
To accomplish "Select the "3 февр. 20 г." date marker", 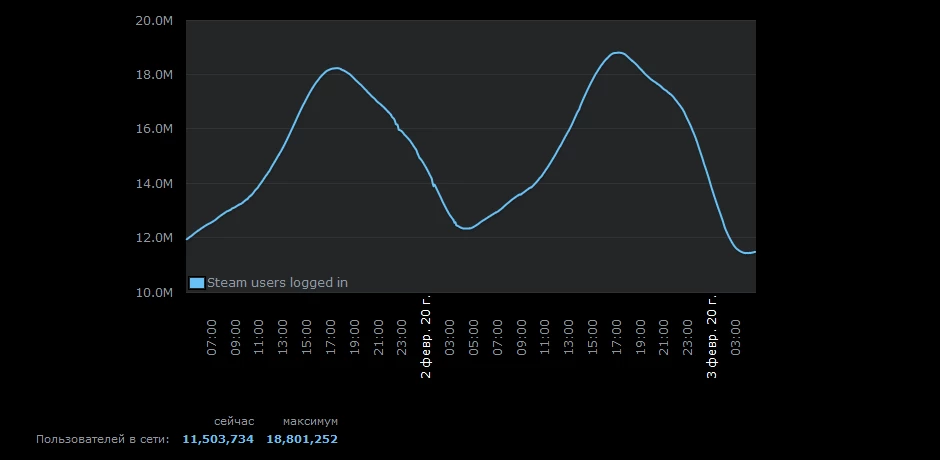I will 713,336.
